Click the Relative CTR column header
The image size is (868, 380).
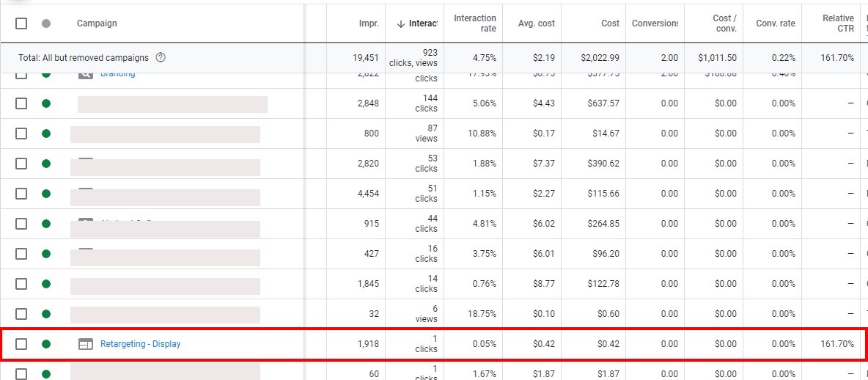pyautogui.click(x=838, y=23)
